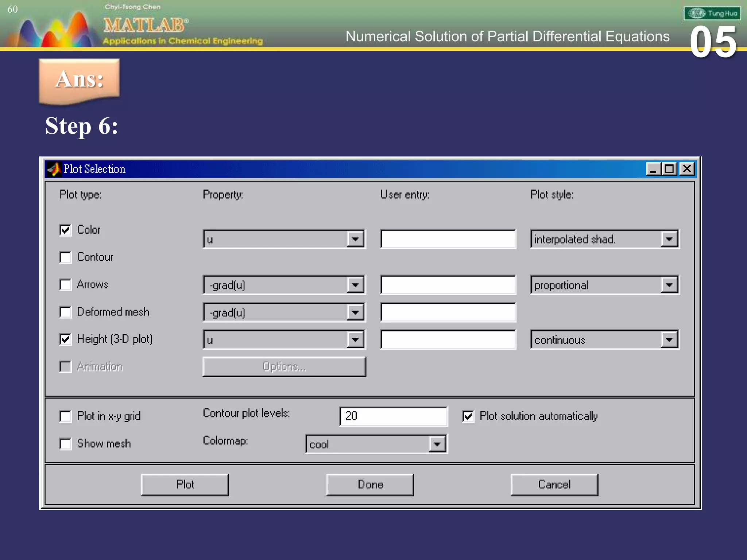Tick the Arrows checkbox
The height and width of the screenshot is (560, 747).
[66, 285]
